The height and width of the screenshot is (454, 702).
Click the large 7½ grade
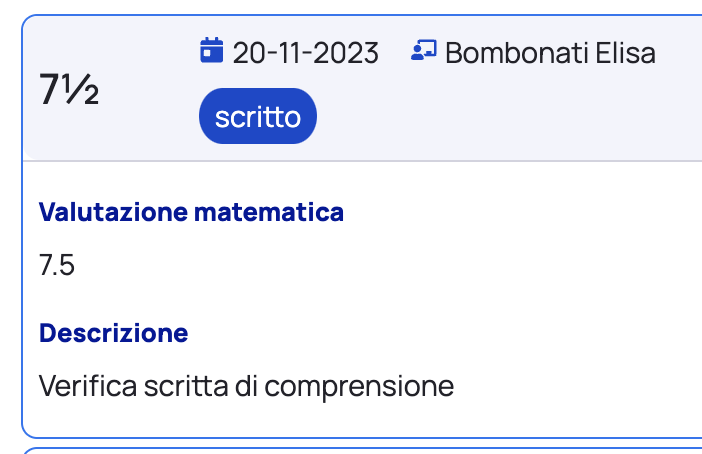[69, 91]
